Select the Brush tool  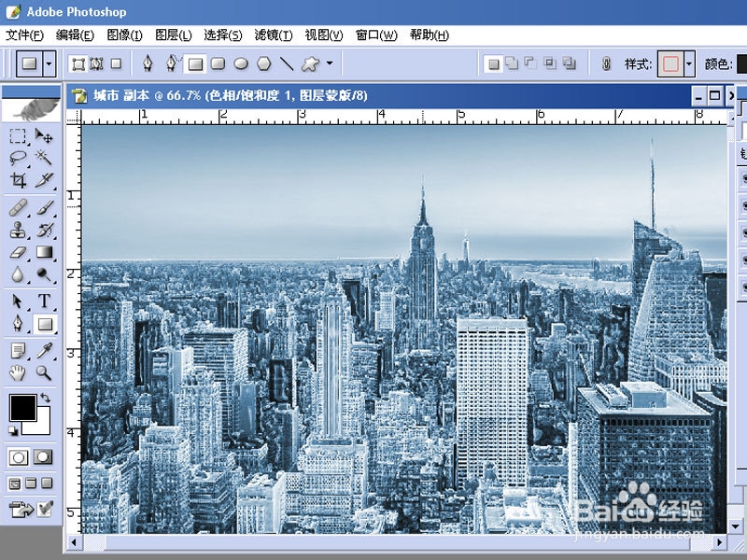pos(44,207)
